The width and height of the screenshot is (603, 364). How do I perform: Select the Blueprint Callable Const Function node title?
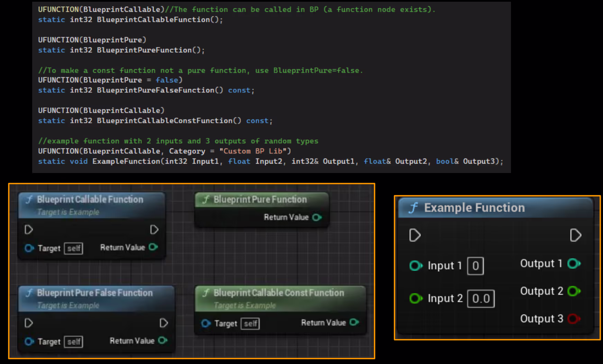coord(279,293)
